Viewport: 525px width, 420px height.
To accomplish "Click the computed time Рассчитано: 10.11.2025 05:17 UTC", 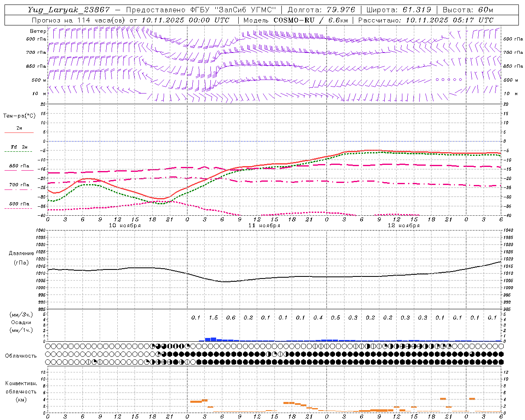I will tap(426, 20).
